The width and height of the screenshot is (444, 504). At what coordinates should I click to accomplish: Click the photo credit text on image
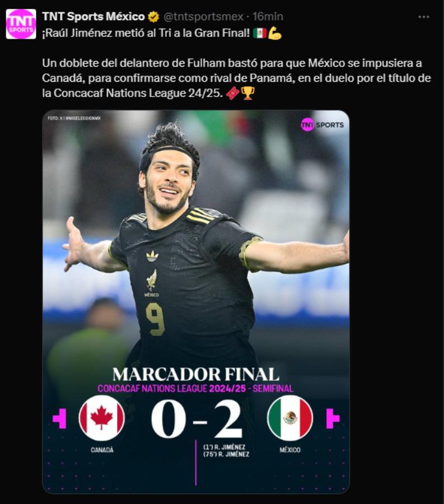[74, 118]
